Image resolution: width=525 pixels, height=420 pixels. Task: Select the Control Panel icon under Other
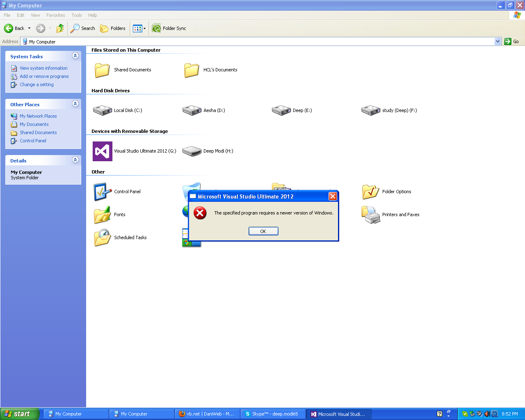pyautogui.click(x=103, y=192)
